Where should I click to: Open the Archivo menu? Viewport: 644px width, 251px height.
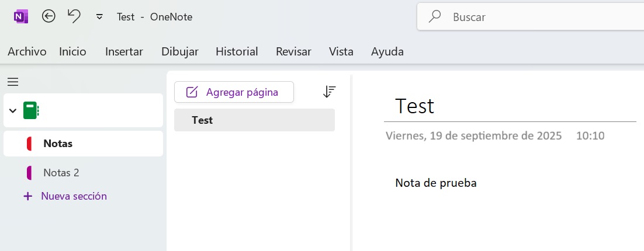(27, 51)
